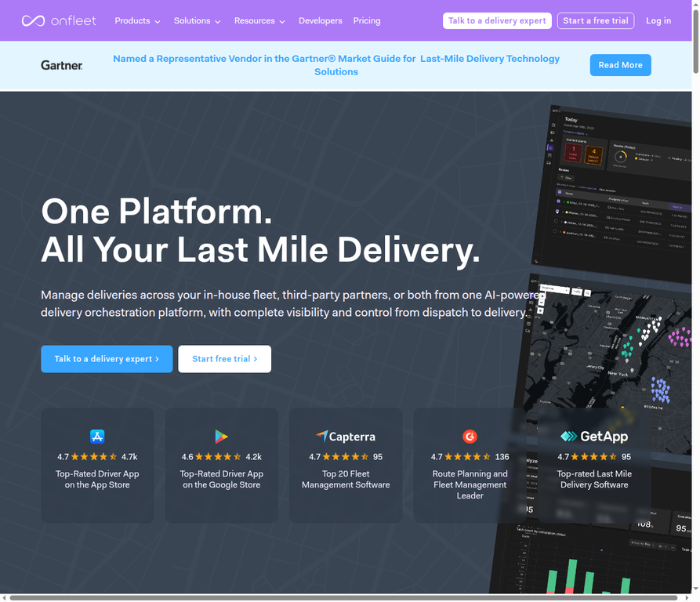Screen dimensions: 700x602
Task: Open the Gartner Market Guide announcement link
Action: 336,65
